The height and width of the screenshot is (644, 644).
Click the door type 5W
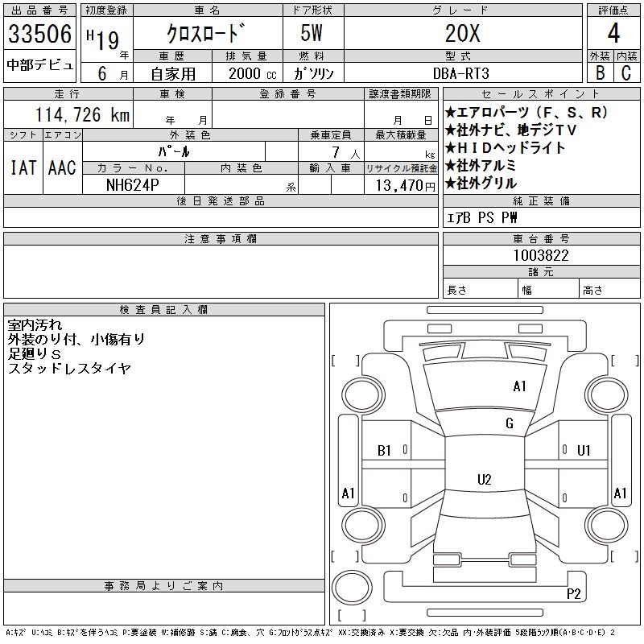point(312,33)
